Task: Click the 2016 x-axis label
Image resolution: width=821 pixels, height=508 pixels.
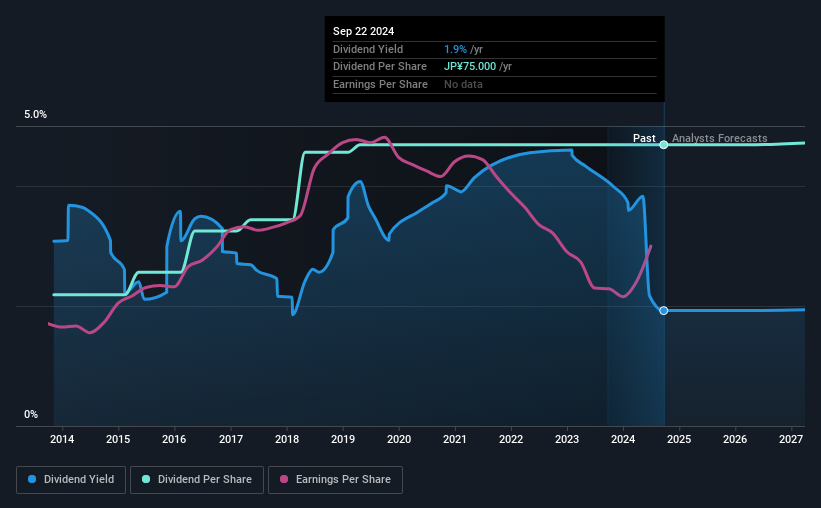Action: click(174, 439)
